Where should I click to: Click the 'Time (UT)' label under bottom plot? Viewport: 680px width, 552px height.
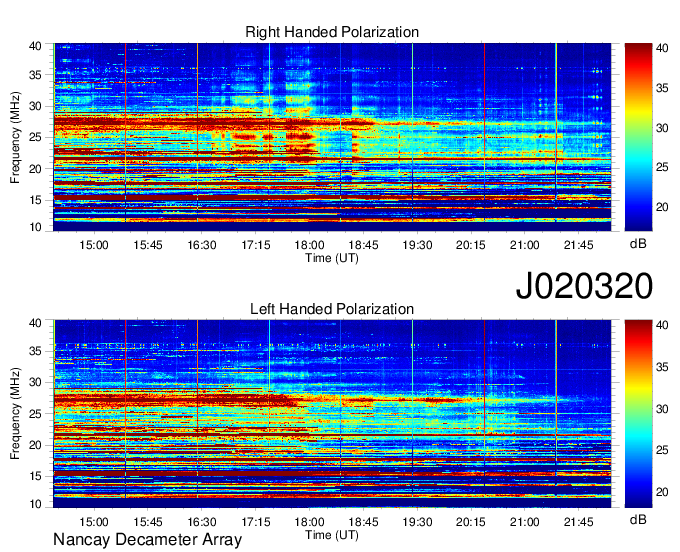click(x=332, y=535)
